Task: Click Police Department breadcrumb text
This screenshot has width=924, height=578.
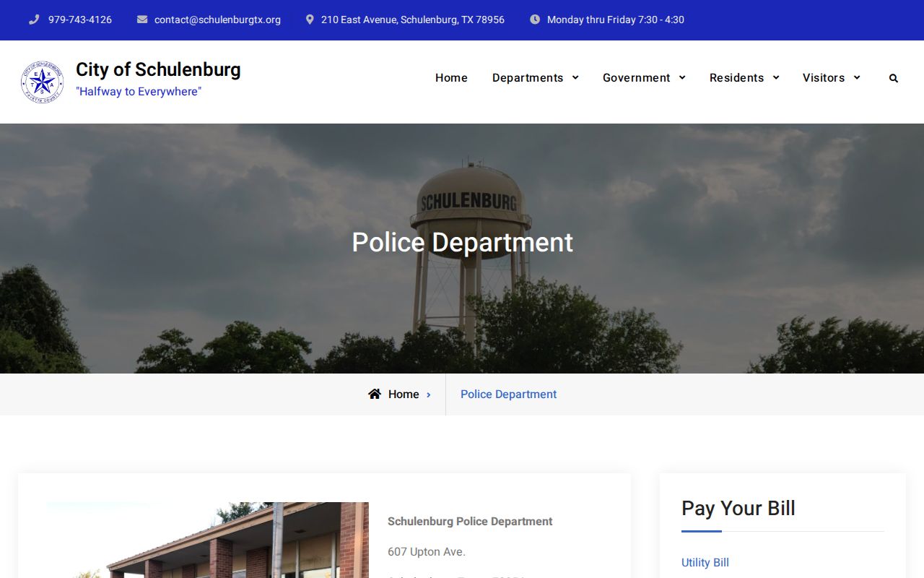Action: 508,394
